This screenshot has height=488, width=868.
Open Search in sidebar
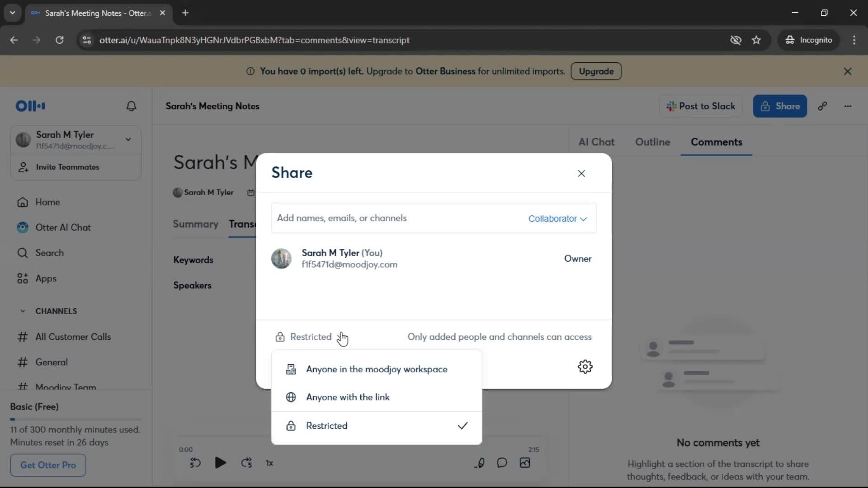pos(49,253)
